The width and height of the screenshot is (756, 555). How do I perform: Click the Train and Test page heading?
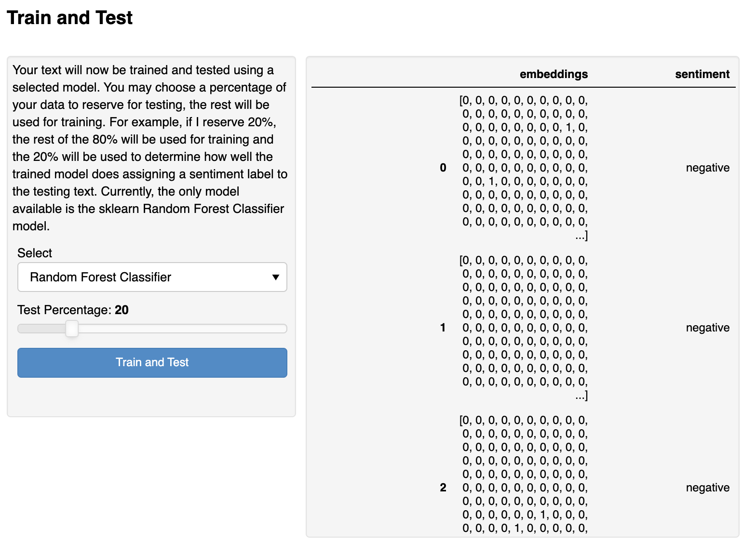pos(70,18)
